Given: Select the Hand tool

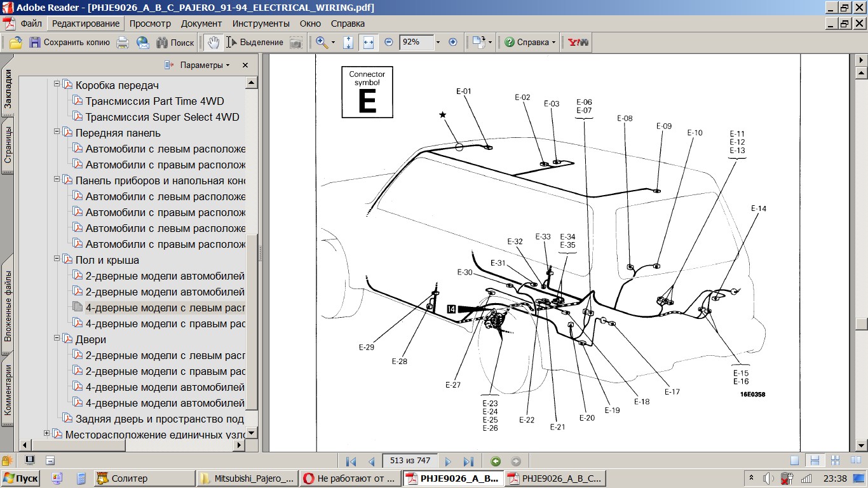Looking at the screenshot, I should point(214,43).
